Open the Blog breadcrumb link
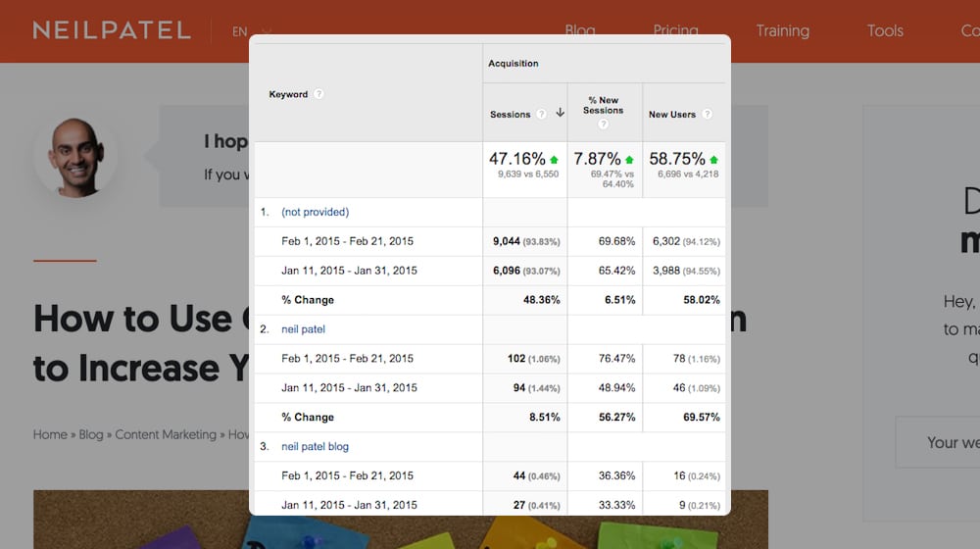 90,434
